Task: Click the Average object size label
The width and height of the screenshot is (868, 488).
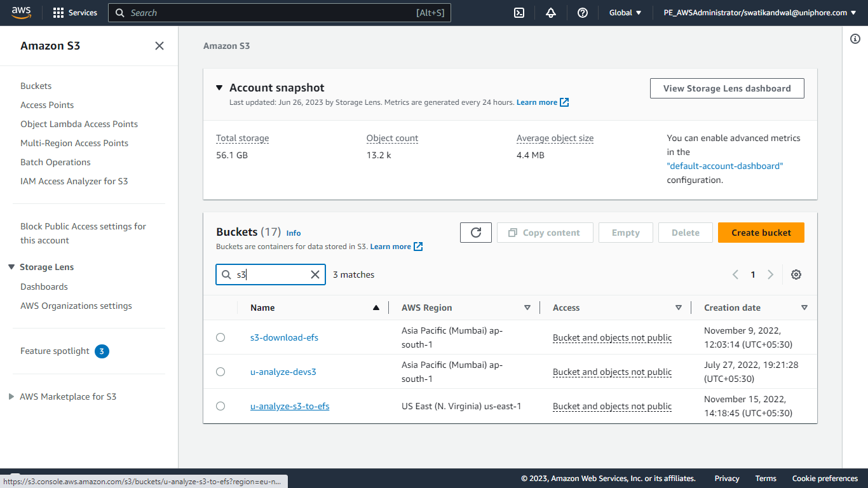Action: pyautogui.click(x=555, y=138)
